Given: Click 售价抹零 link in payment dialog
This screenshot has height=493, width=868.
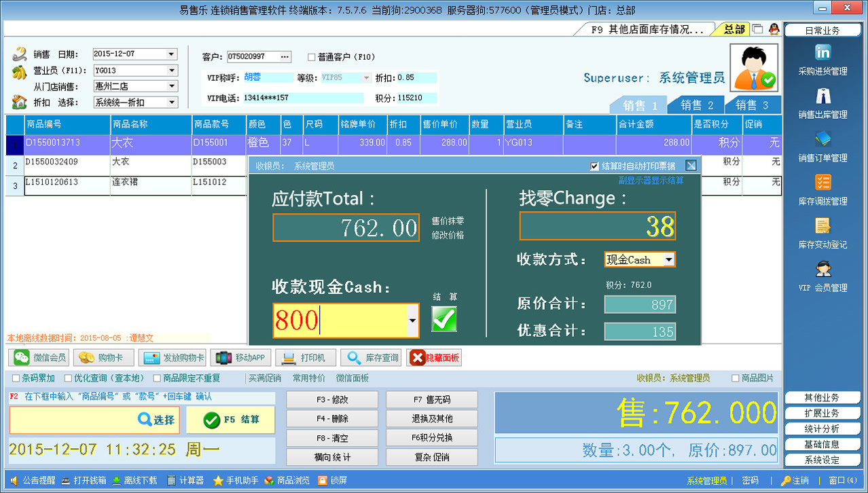Looking at the screenshot, I should [x=448, y=221].
